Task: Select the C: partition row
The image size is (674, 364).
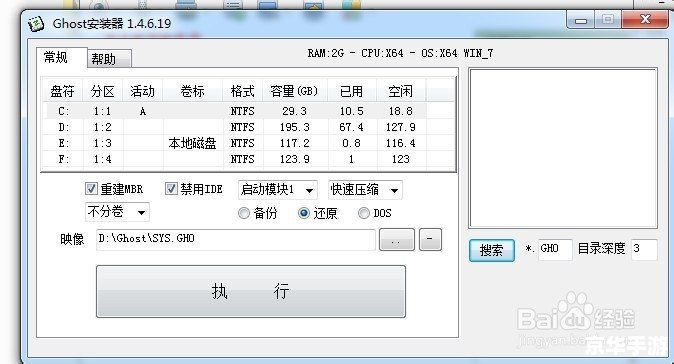Action: pos(234,111)
